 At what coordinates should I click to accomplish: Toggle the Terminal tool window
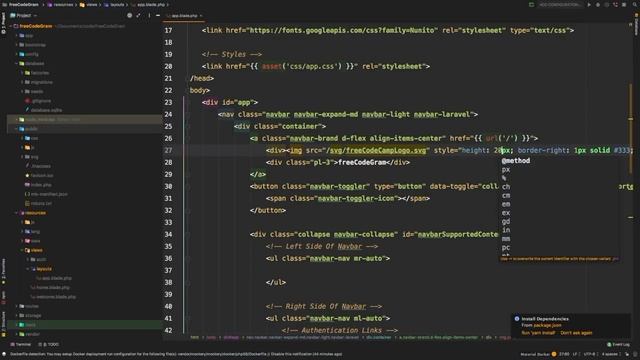[x=21, y=344]
